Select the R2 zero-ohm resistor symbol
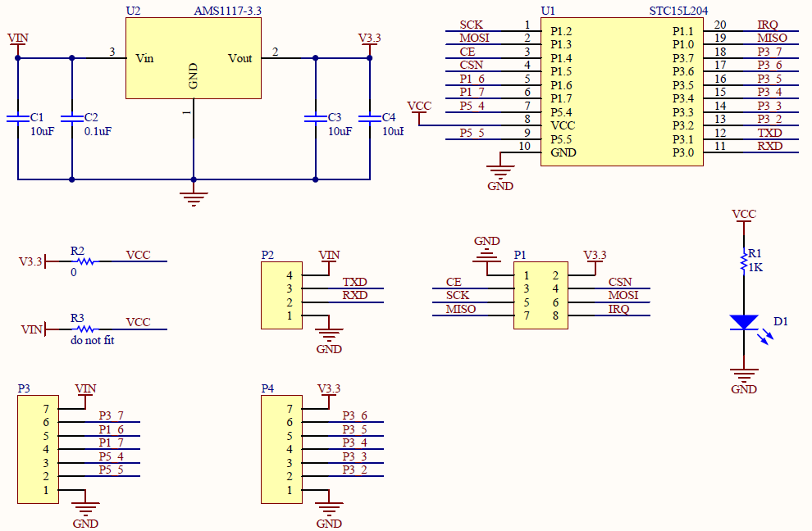The height and width of the screenshot is (531, 812). 85,261
